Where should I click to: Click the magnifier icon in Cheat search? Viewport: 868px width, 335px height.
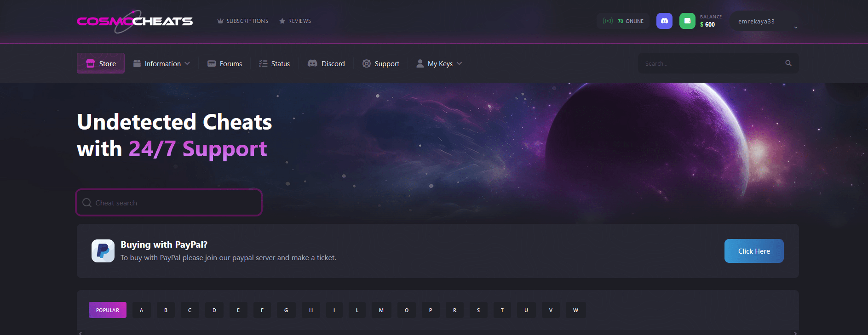tap(87, 203)
